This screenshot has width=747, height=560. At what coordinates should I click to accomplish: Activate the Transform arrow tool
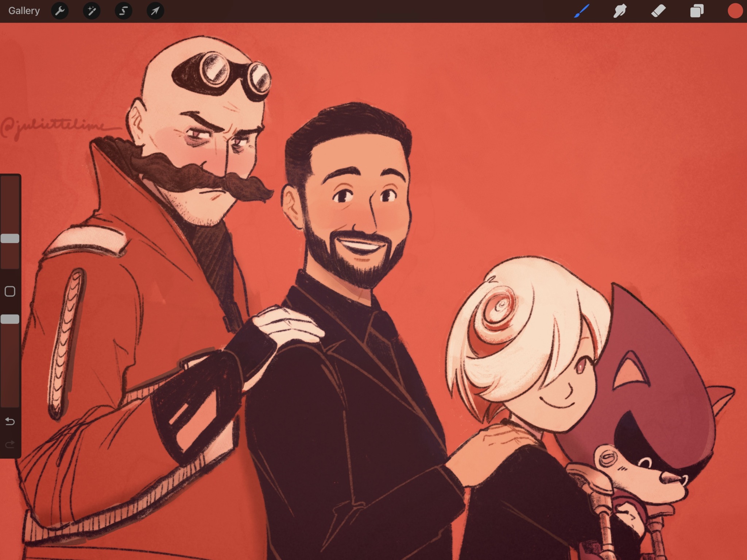(x=155, y=11)
